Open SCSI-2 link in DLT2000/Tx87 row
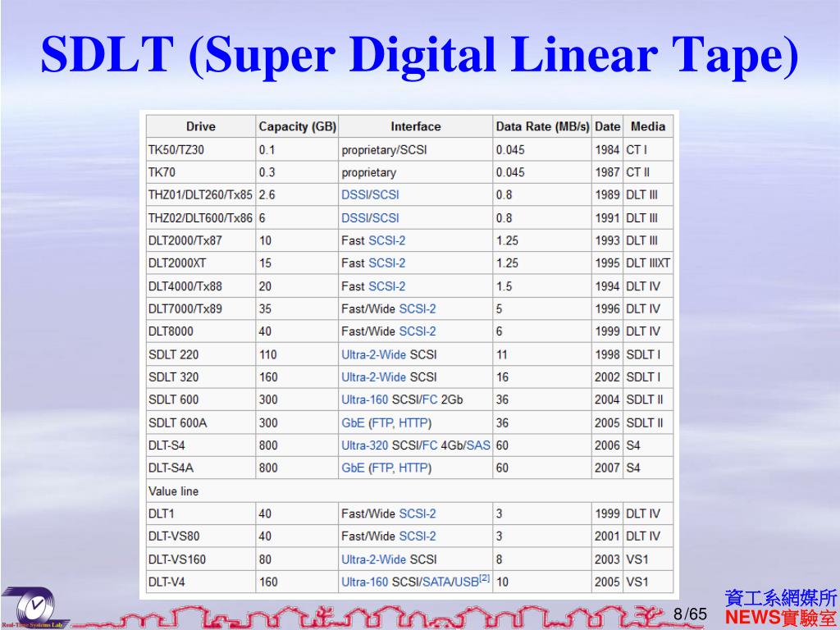The width and height of the screenshot is (840, 630). coord(387,240)
